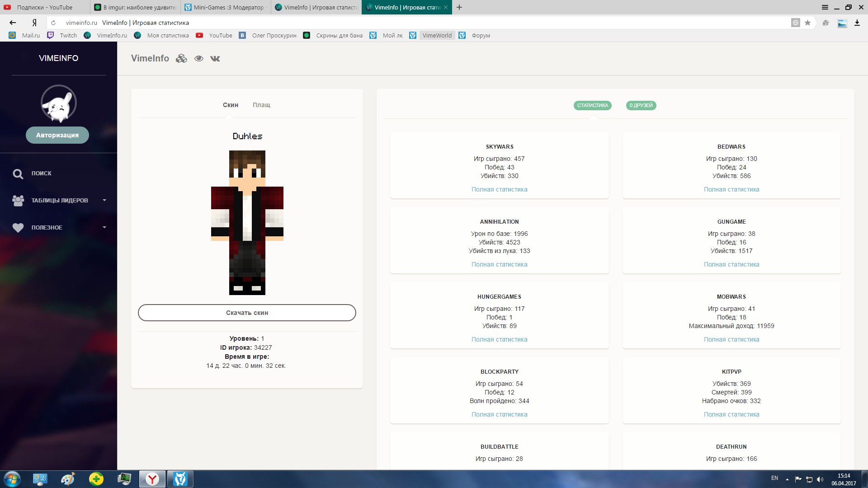Viewport: 868px width, 488px height.
Task: Click the Авторизация button
Action: [x=57, y=135]
